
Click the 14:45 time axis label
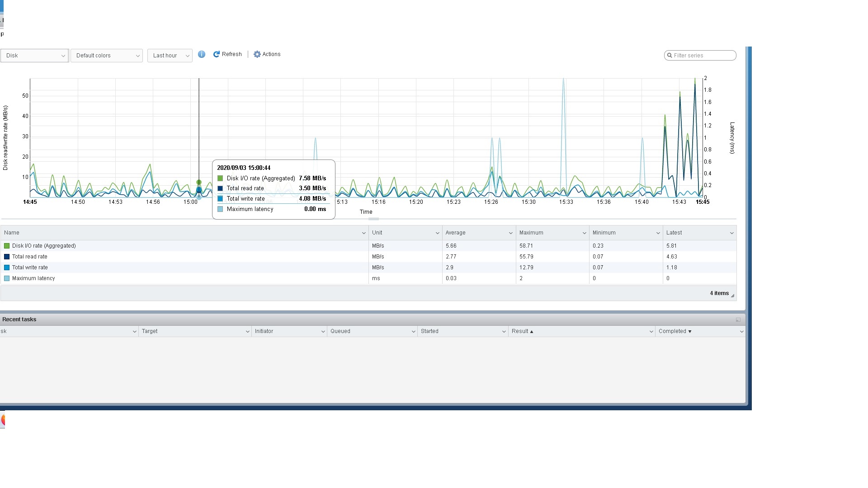point(30,202)
